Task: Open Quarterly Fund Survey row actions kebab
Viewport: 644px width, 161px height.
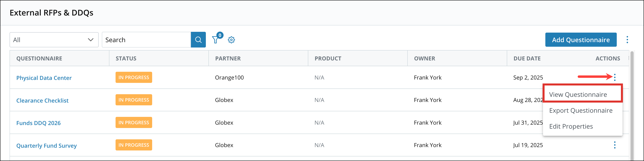Action: click(615, 145)
